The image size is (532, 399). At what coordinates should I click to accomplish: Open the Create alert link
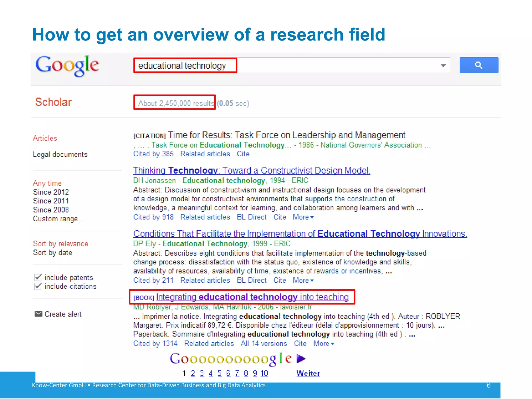click(63, 314)
